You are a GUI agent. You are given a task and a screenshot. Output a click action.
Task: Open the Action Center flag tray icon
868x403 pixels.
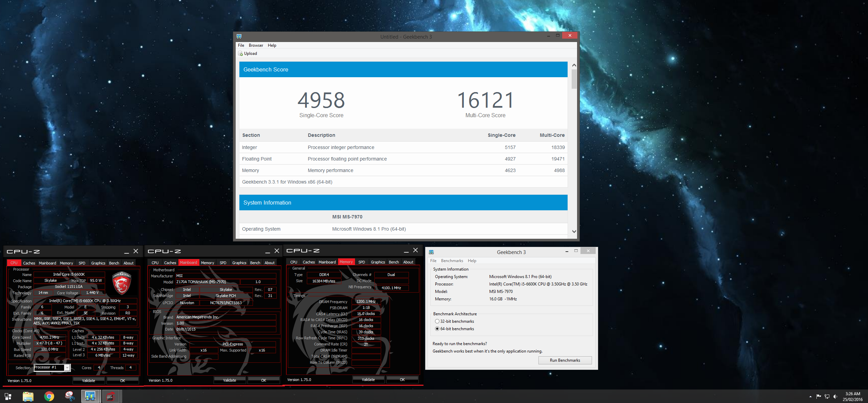(818, 397)
